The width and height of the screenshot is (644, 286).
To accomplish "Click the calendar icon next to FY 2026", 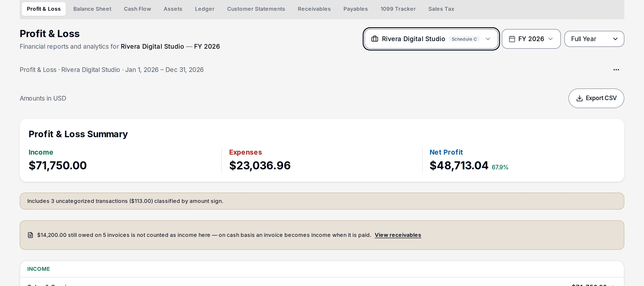I will 512,39.
